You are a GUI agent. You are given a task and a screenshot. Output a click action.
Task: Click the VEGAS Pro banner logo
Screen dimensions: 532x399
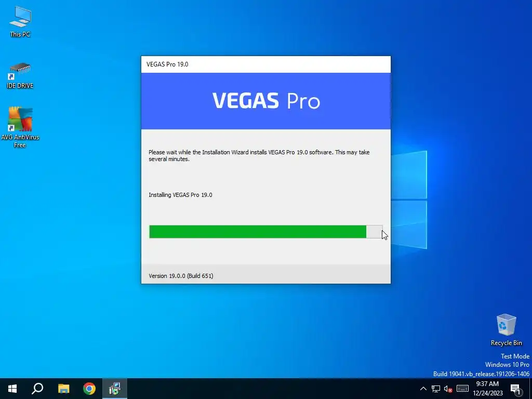(266, 101)
